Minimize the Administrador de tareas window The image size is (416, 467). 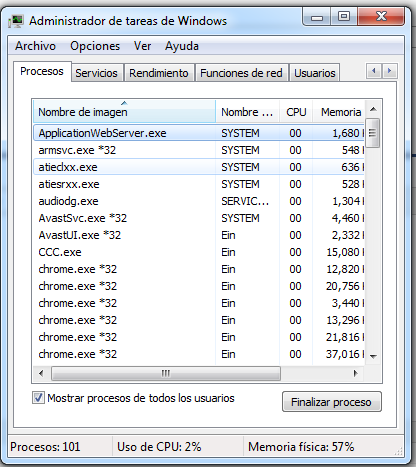coord(317,17)
